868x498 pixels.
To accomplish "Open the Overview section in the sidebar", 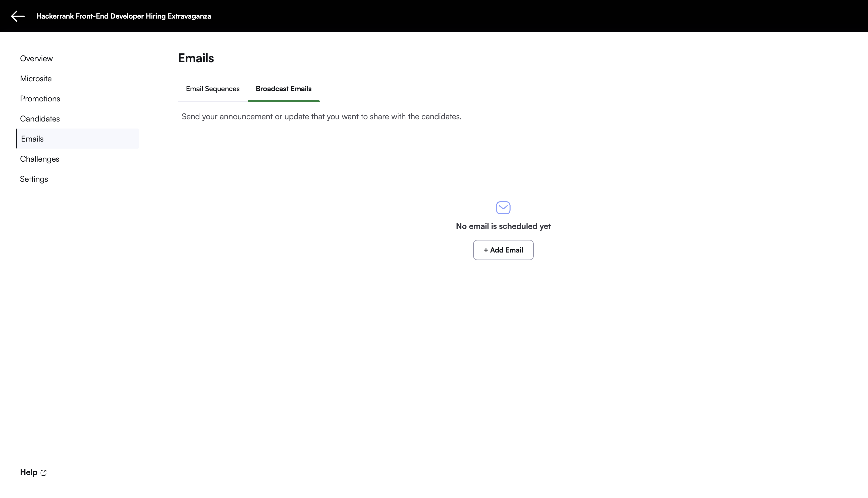I will pyautogui.click(x=36, y=58).
